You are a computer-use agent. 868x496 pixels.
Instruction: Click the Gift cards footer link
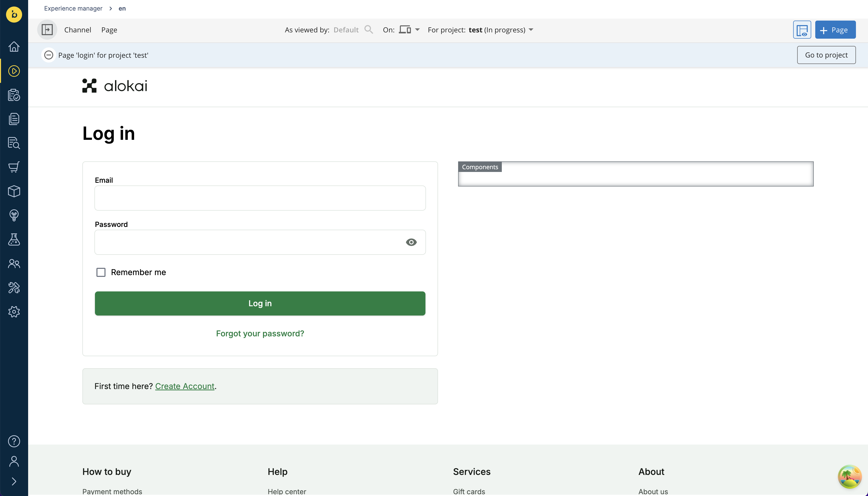(469, 491)
